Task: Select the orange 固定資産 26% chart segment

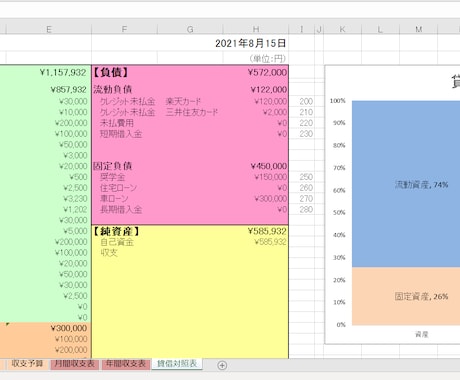Action: tap(406, 296)
